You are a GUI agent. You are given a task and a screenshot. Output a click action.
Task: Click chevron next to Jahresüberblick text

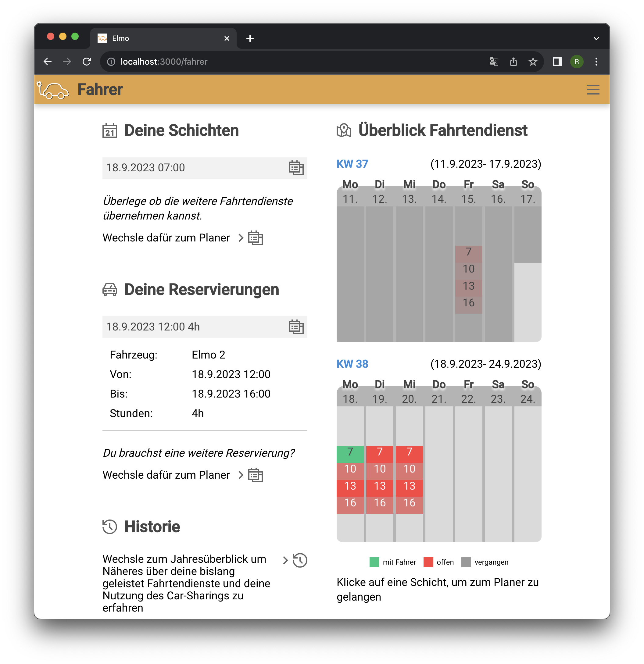285,560
